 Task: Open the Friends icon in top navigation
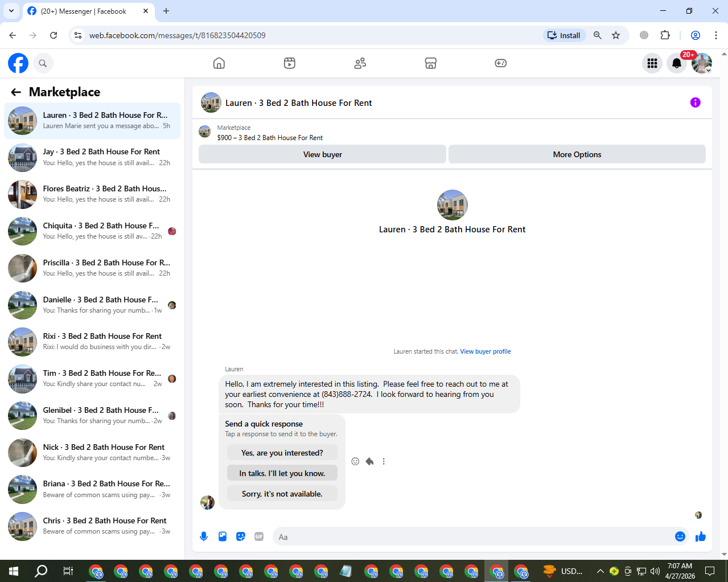[x=360, y=63]
